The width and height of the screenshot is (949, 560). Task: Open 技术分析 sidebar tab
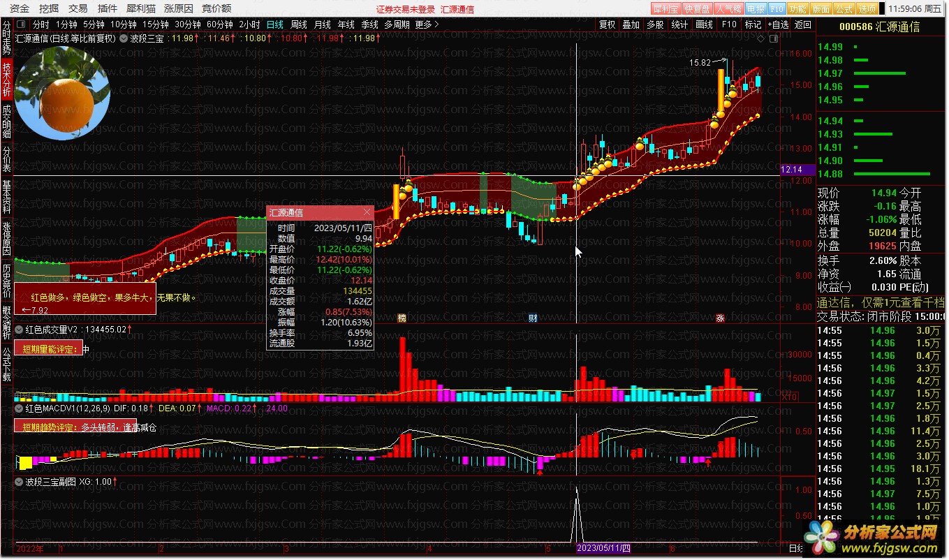(x=6, y=79)
